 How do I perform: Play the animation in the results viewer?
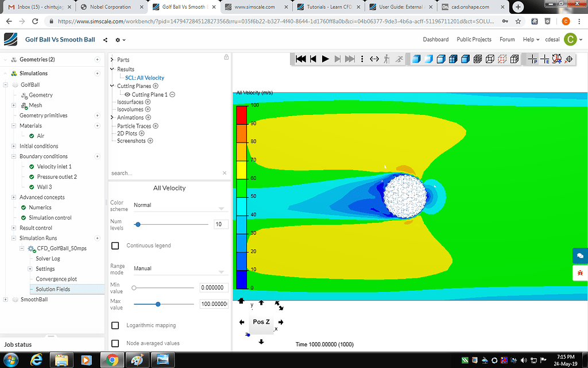(x=325, y=58)
